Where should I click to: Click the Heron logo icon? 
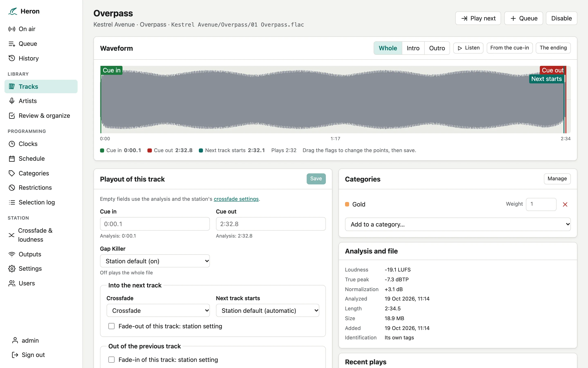[x=13, y=11]
